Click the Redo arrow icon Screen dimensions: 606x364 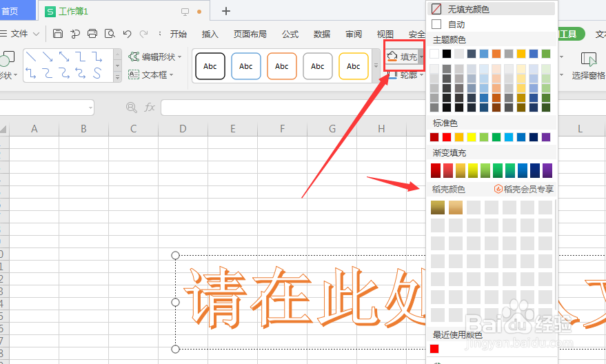pyautogui.click(x=143, y=34)
